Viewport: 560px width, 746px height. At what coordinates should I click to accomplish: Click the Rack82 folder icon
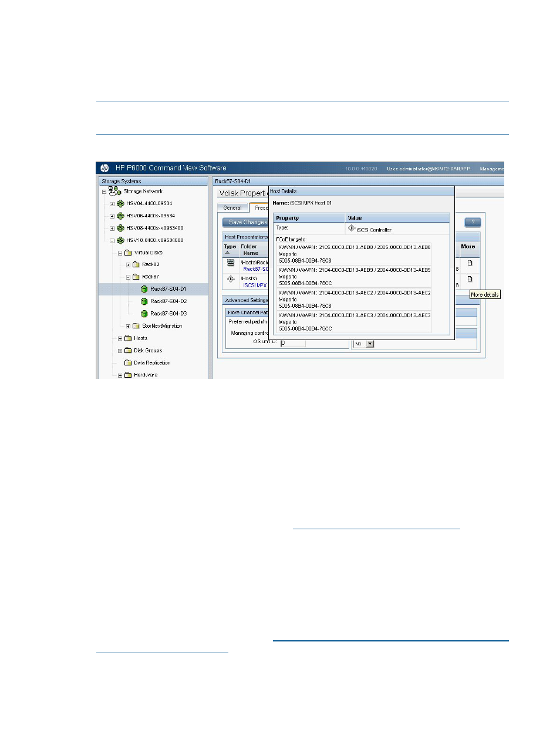pyautogui.click(x=136, y=264)
